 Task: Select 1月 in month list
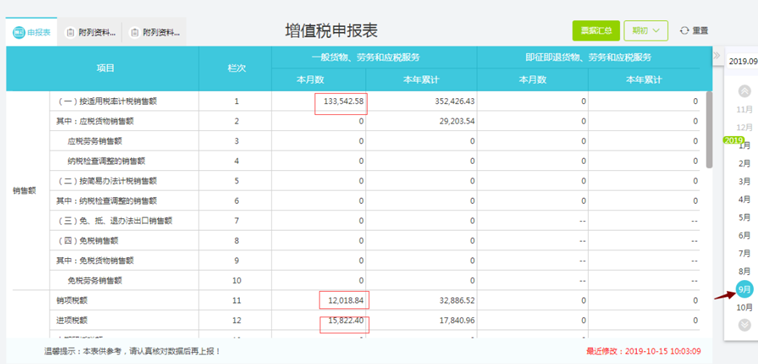[744, 146]
